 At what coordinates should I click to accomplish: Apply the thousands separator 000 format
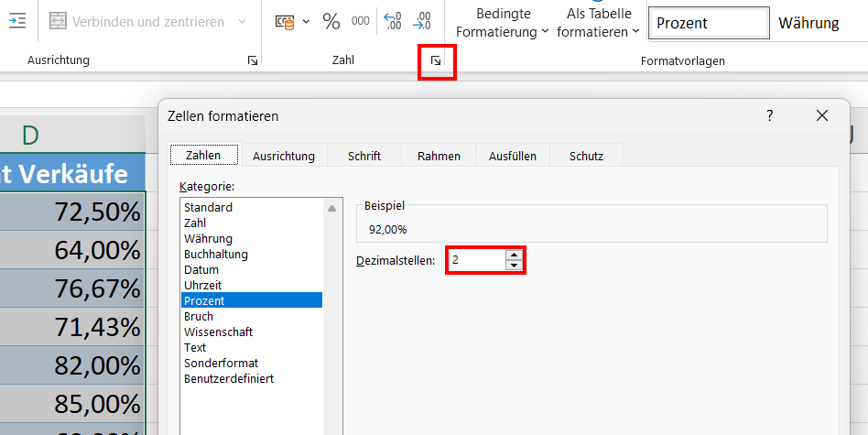[x=361, y=21]
